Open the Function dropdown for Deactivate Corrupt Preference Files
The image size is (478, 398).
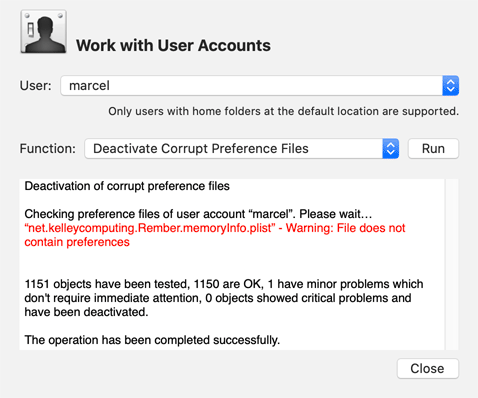[x=242, y=149]
